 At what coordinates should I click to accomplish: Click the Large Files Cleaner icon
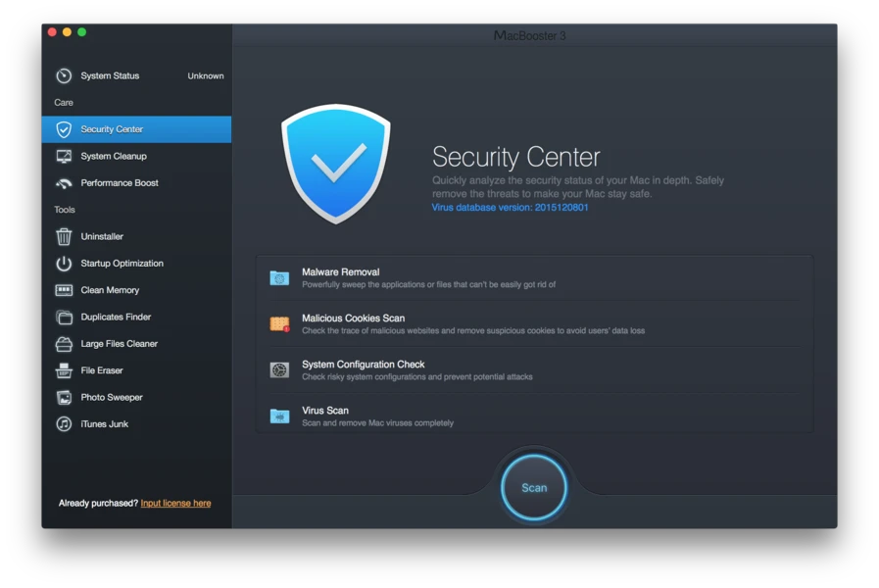point(64,344)
